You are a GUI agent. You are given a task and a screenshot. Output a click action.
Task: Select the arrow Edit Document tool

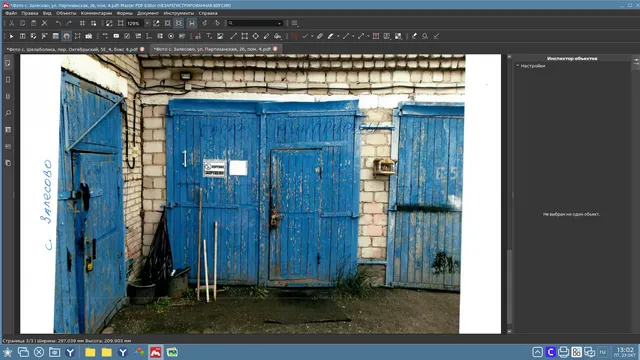click(11, 36)
